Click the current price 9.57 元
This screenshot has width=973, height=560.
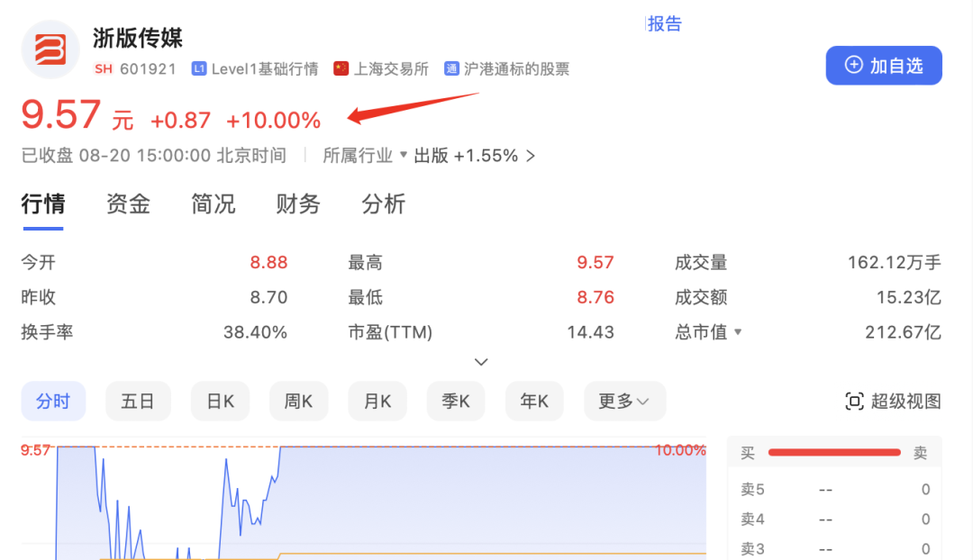point(77,114)
